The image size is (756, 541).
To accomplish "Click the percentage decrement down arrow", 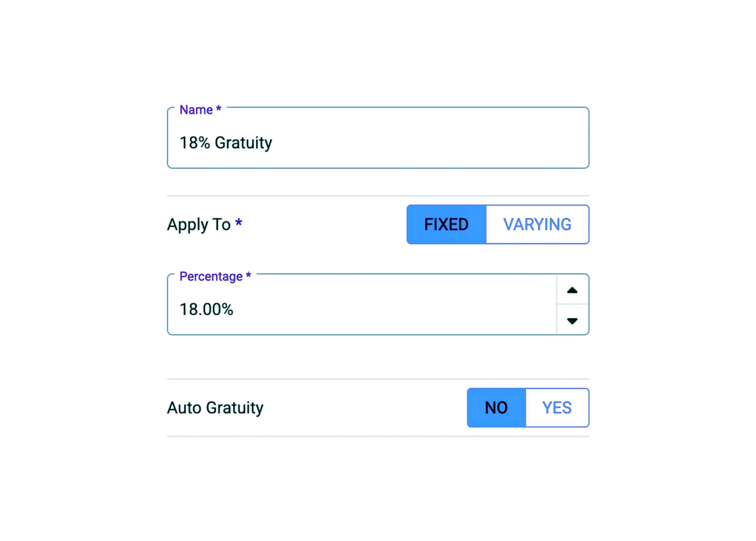I will click(572, 321).
